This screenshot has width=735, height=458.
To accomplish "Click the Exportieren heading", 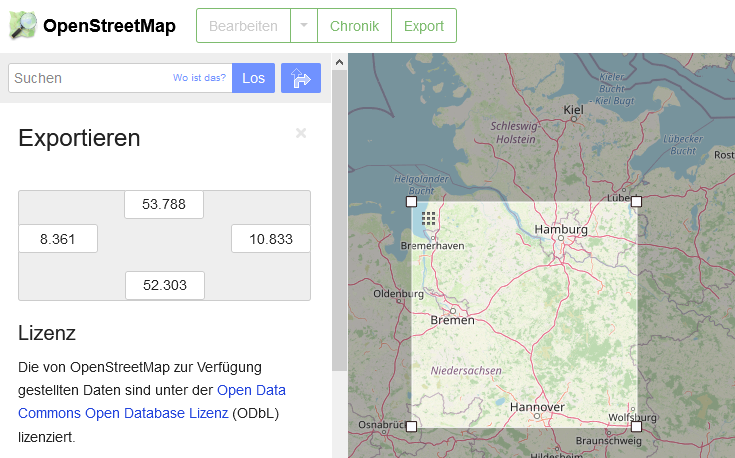I will pos(79,138).
